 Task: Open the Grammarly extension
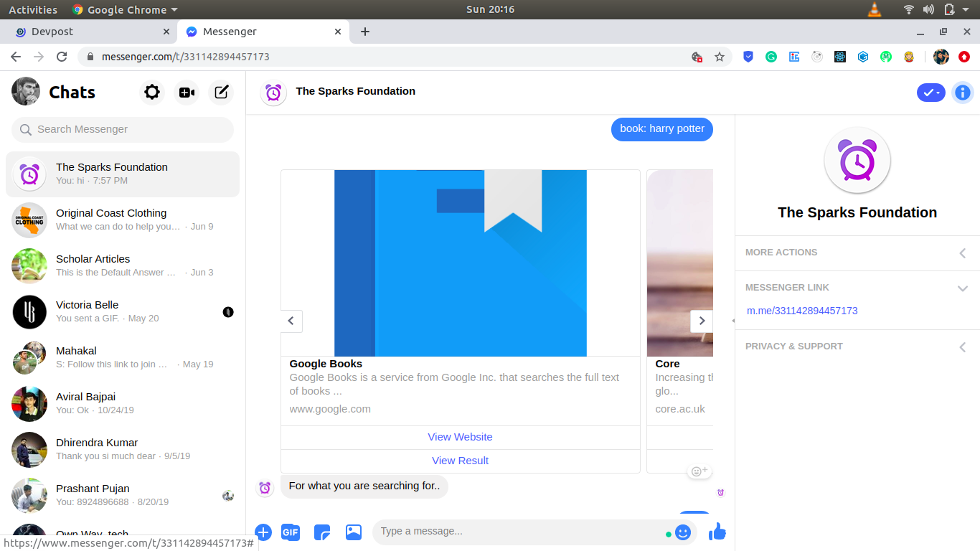(x=771, y=57)
